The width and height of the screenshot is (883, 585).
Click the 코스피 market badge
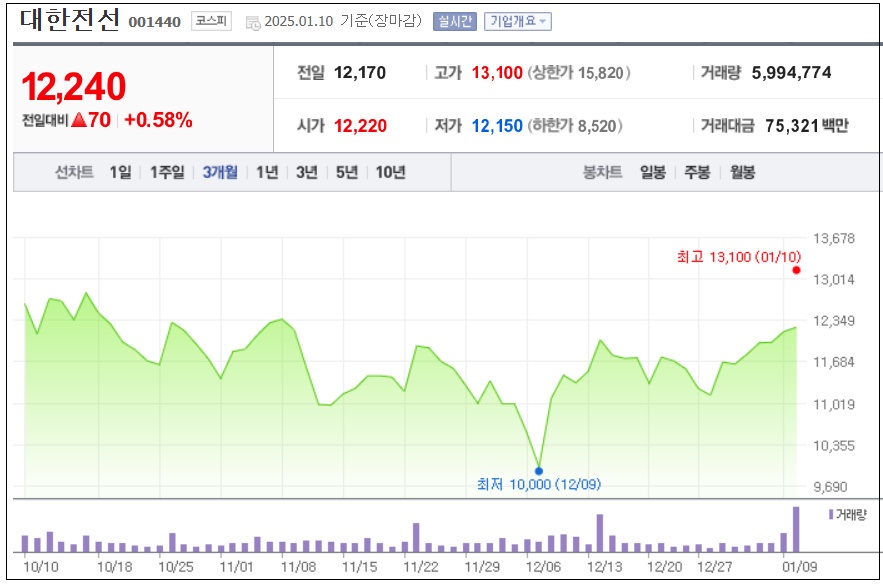211,21
